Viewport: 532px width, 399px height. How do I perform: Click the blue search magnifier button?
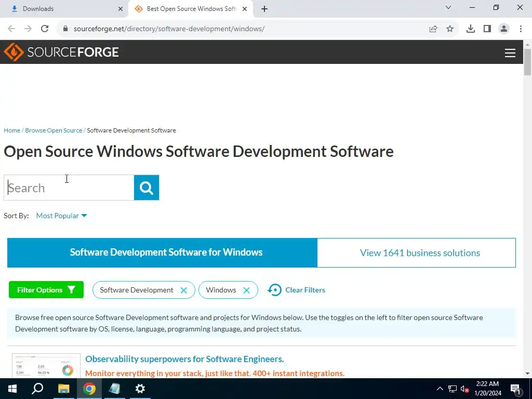147,188
